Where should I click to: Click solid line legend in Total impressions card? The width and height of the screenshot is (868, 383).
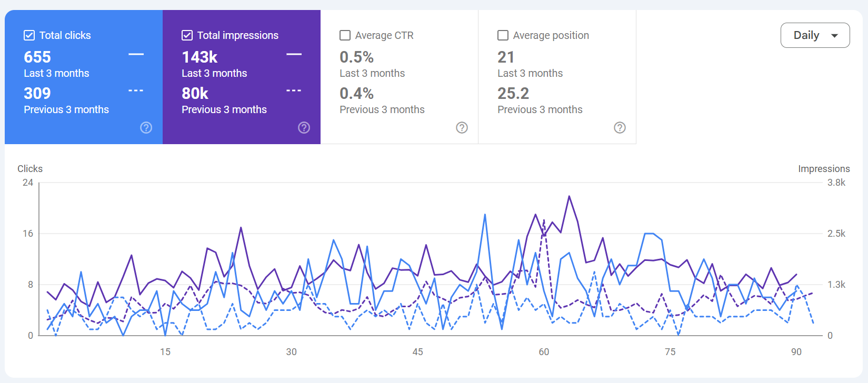click(294, 54)
